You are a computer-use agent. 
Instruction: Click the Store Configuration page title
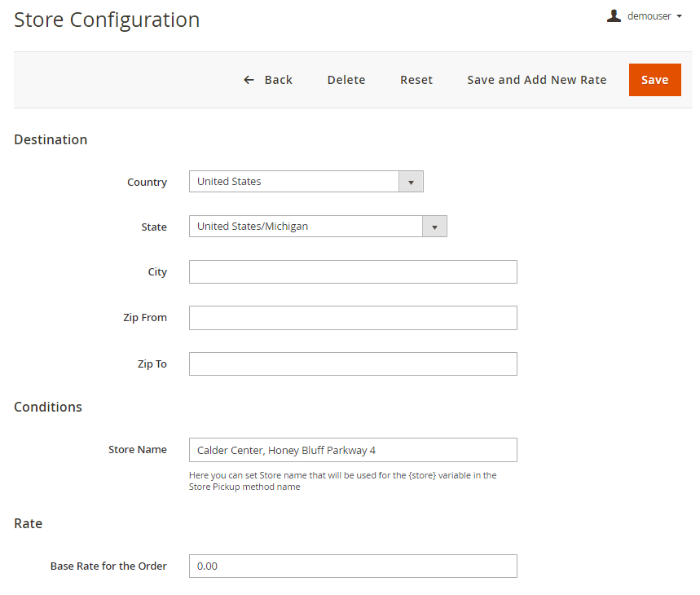(x=107, y=20)
